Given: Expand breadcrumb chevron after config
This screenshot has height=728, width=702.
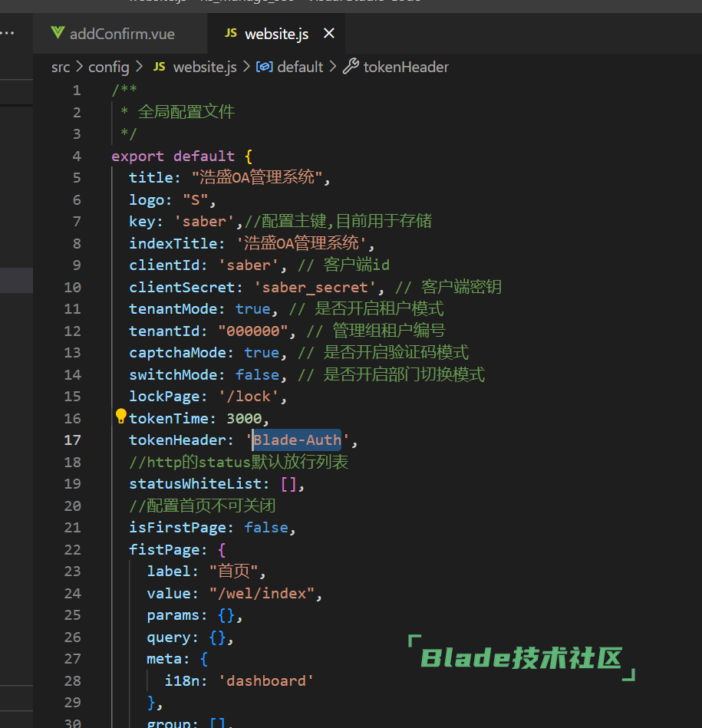Looking at the screenshot, I should 140,67.
